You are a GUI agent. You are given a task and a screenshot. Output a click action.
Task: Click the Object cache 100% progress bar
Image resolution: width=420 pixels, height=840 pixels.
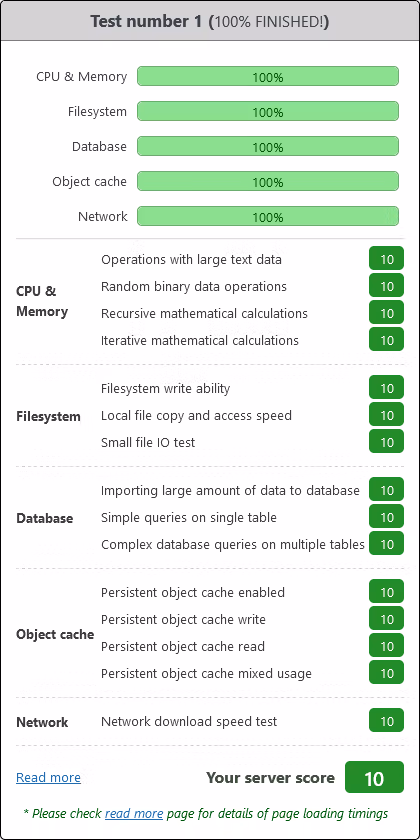(x=268, y=181)
